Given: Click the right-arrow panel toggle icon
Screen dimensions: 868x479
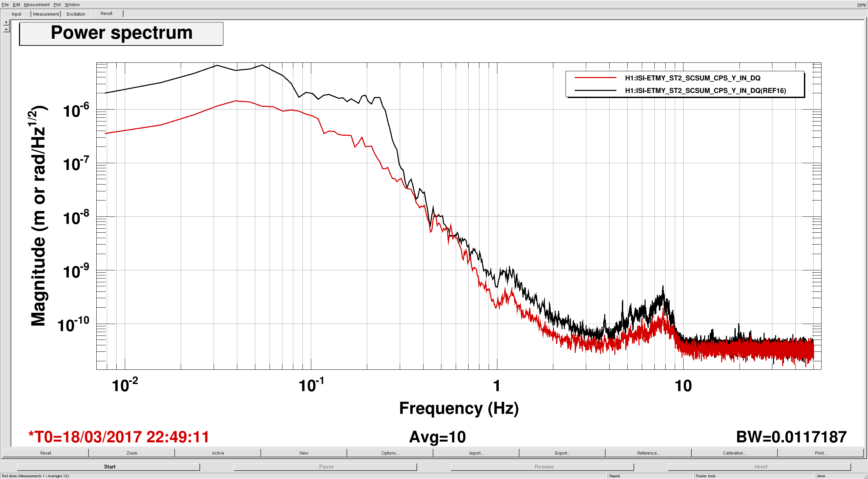Looking at the screenshot, I should pyautogui.click(x=6, y=22).
